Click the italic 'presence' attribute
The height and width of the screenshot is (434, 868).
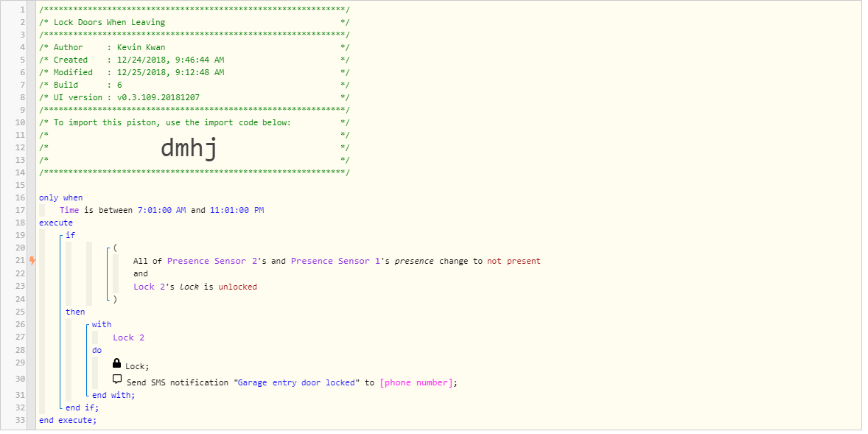(x=415, y=261)
